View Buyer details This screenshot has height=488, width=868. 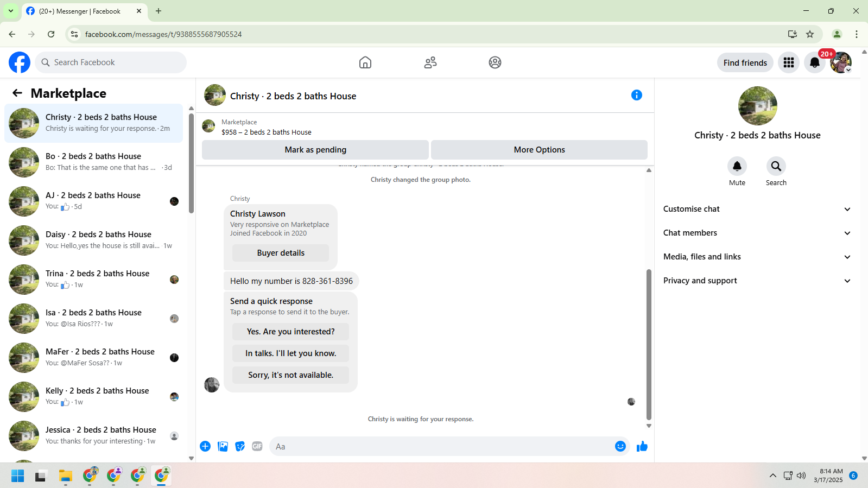(281, 253)
